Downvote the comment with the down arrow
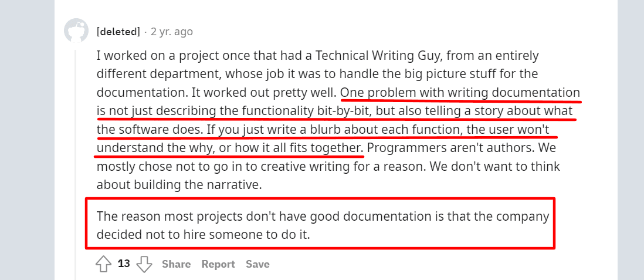Screen dimensions: 644x280 (x=144, y=264)
